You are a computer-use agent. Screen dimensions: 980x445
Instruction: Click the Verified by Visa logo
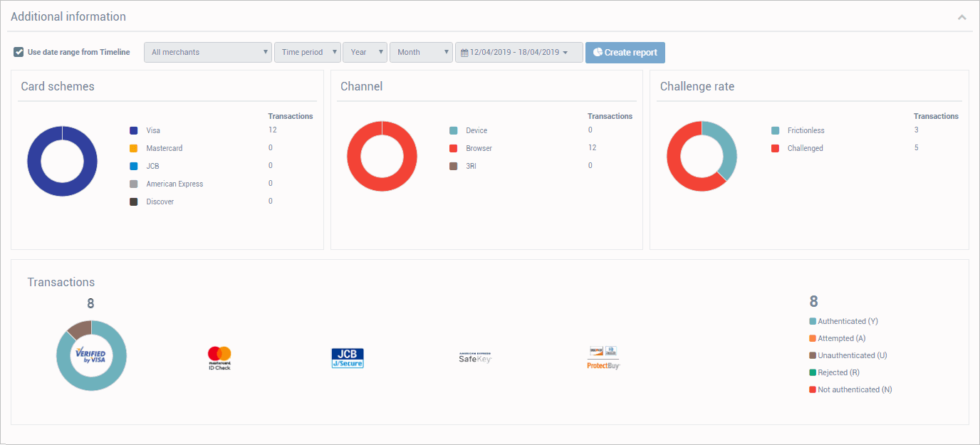tap(91, 355)
